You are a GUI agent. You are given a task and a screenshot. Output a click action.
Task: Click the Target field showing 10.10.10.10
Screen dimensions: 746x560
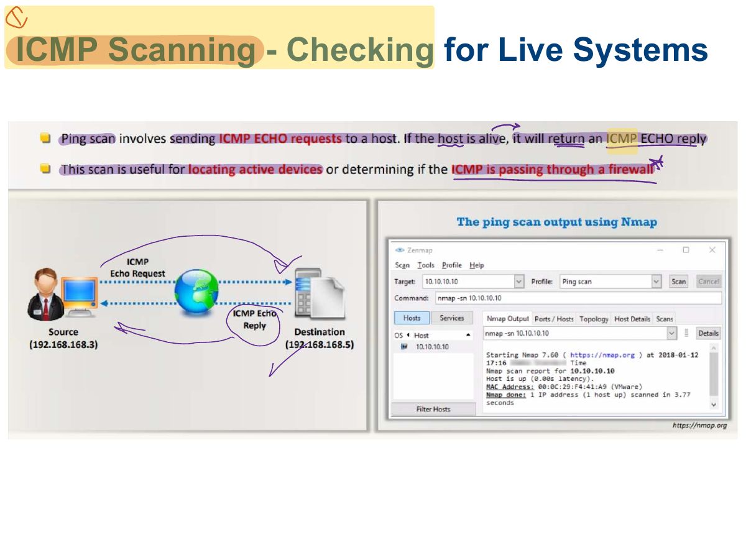468,282
